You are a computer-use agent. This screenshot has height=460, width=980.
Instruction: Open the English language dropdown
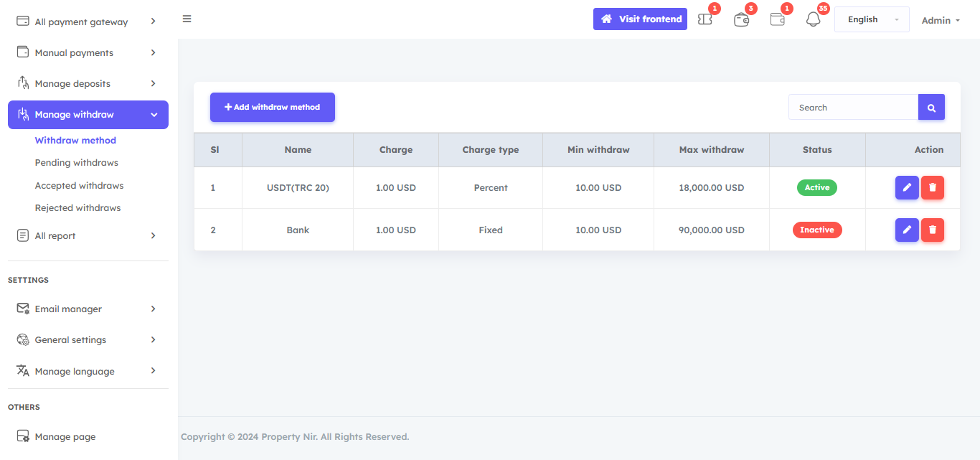pos(872,19)
